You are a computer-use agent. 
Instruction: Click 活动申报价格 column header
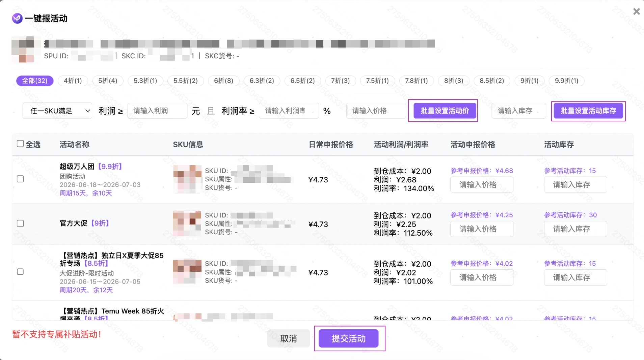pos(473,145)
